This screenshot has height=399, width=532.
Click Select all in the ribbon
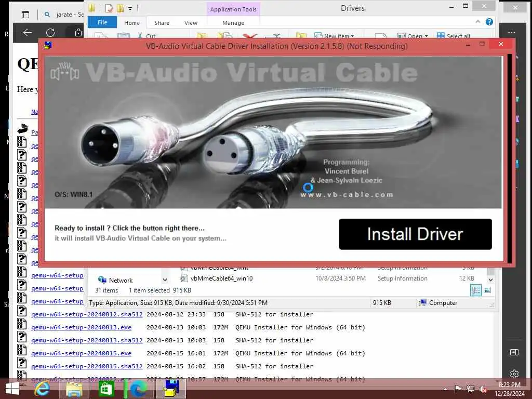coord(454,36)
